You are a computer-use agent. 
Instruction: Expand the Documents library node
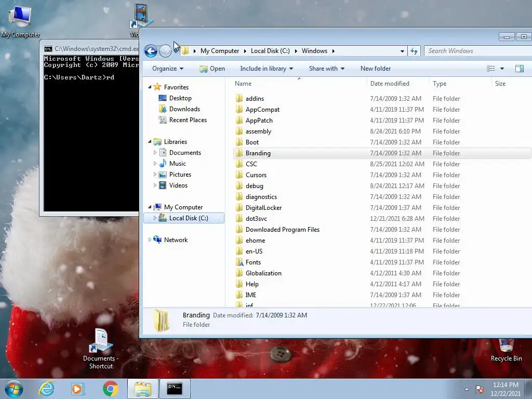point(155,153)
